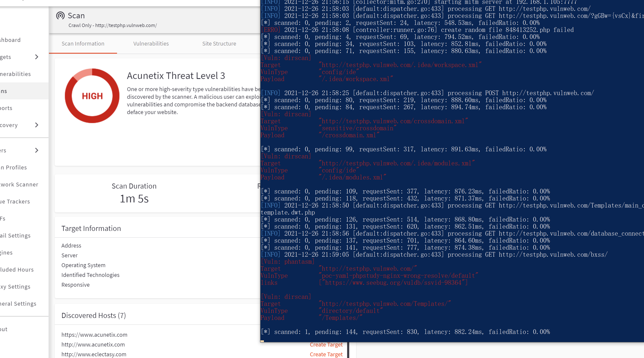
Task: Click the Scan radar icon in header
Action: pos(60,16)
